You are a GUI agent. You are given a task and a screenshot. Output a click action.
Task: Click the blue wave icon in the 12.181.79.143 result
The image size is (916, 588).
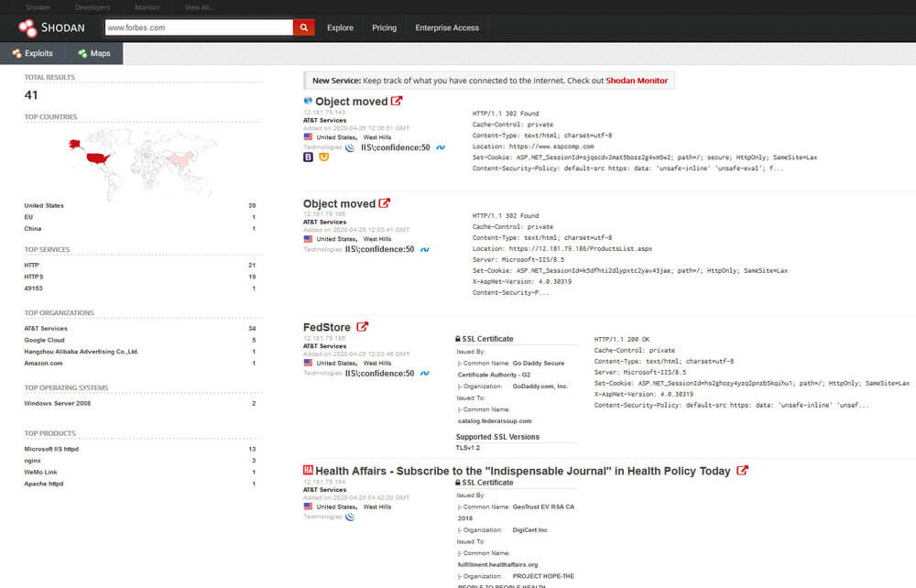pos(441,147)
